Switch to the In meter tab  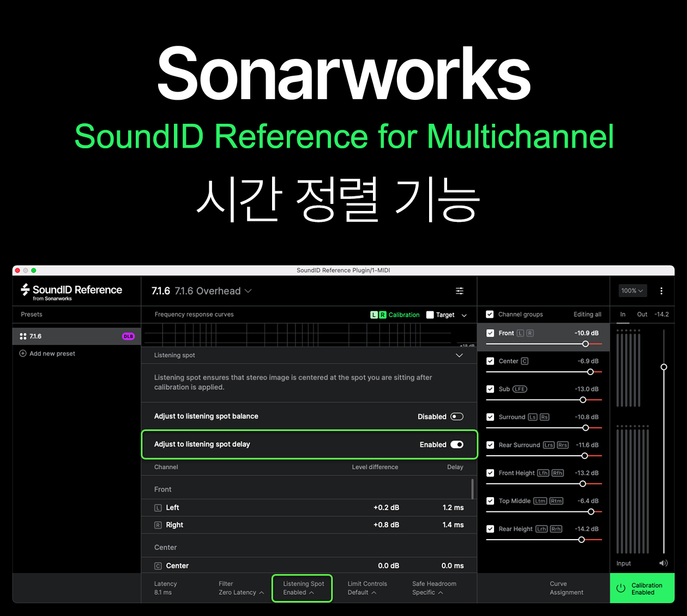(x=623, y=315)
